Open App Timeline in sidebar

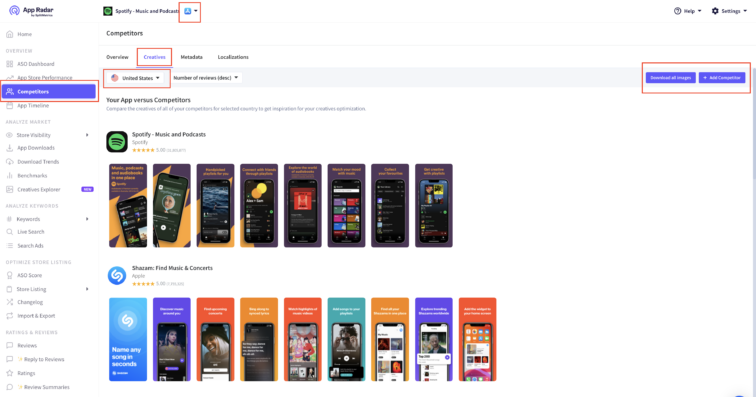click(x=33, y=105)
